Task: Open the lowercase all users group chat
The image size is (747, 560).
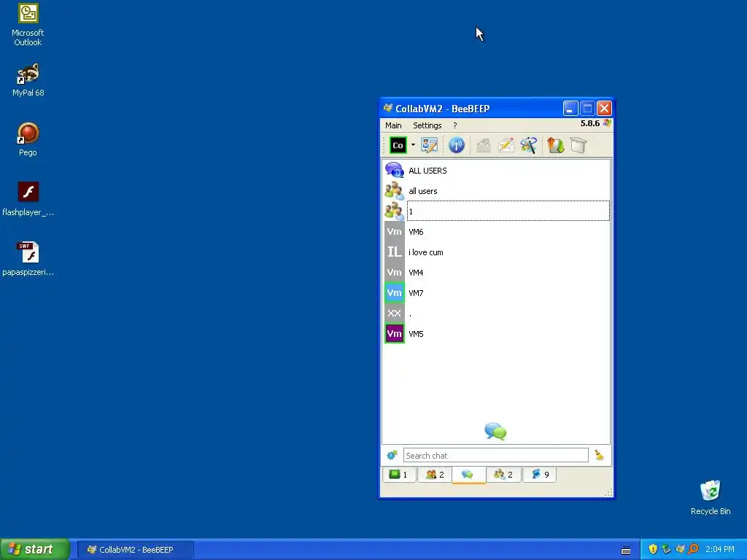Action: point(496,191)
